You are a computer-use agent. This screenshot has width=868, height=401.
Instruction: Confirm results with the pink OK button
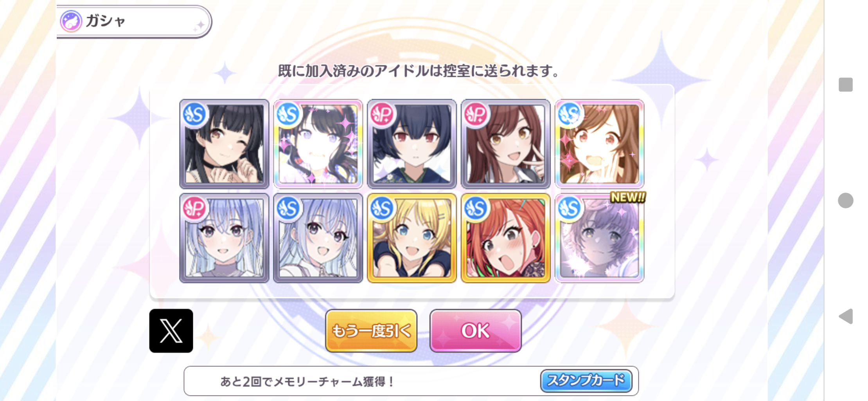(475, 331)
